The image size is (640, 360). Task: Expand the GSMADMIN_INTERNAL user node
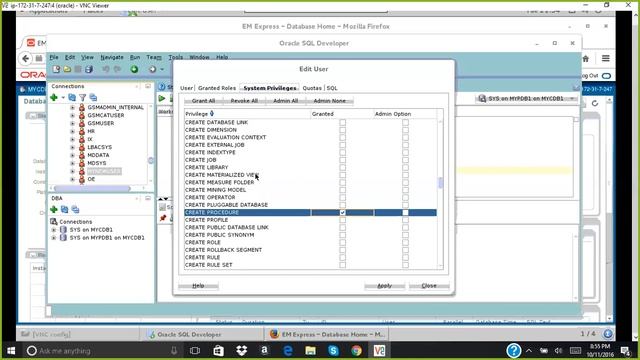pyautogui.click(x=73, y=107)
